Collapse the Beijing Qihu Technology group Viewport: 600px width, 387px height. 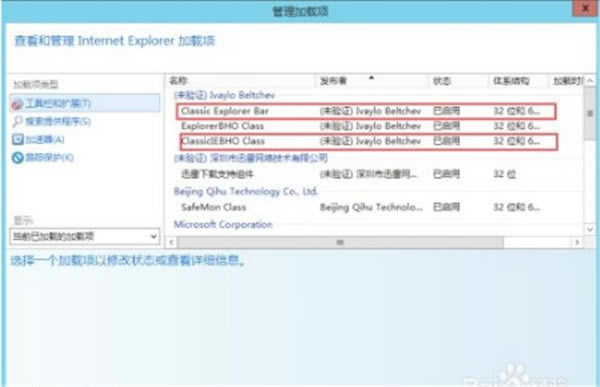pyautogui.click(x=246, y=191)
